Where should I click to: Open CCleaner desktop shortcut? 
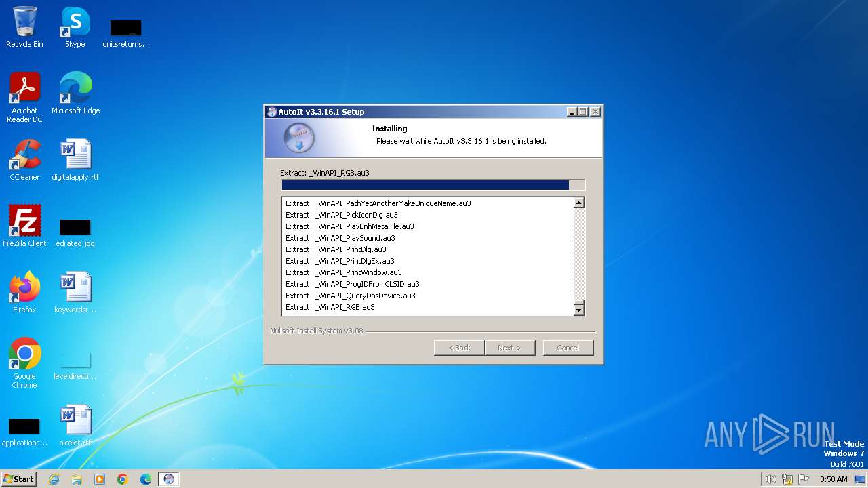tap(24, 159)
